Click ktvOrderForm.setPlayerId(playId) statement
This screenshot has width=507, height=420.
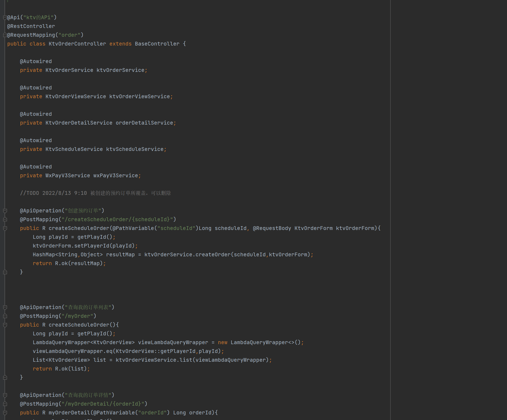click(x=85, y=246)
